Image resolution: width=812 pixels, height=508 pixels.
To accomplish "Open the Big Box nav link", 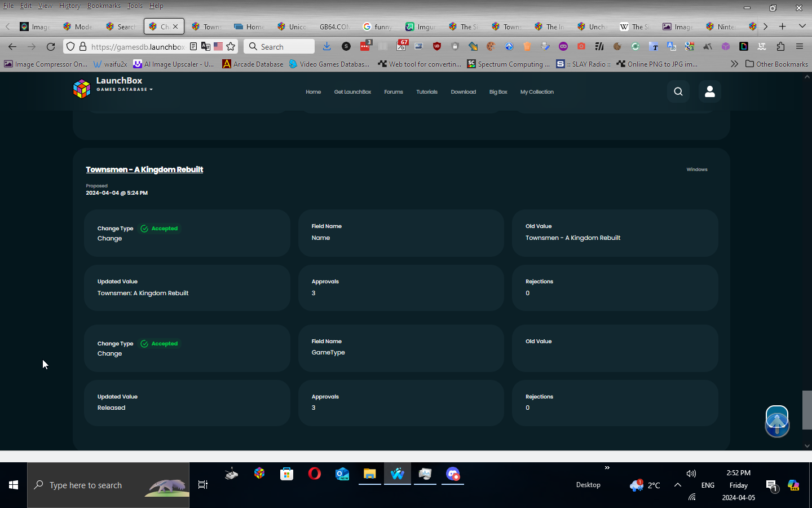I will (x=498, y=92).
